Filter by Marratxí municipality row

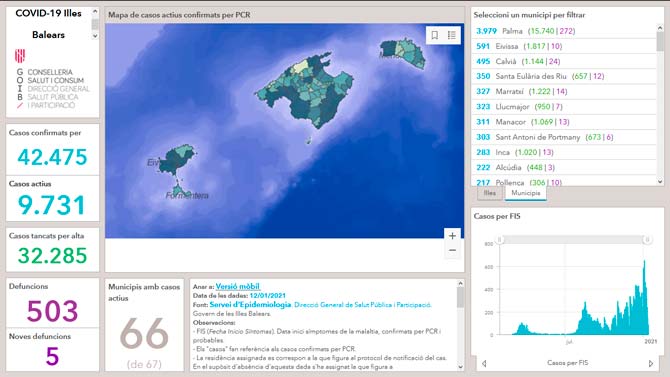point(564,91)
